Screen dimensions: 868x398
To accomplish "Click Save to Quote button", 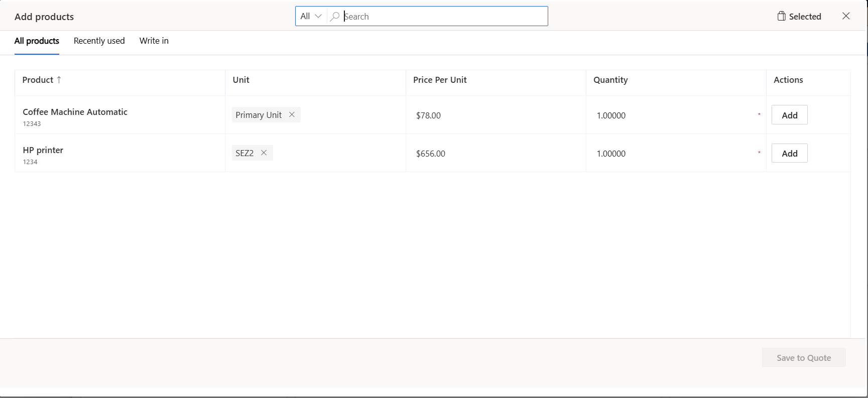I will point(804,357).
